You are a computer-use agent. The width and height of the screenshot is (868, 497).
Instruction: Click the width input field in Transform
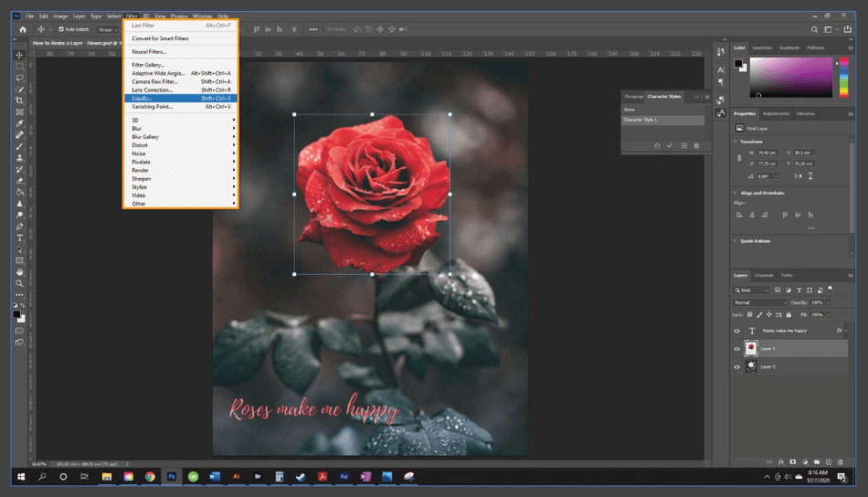pyautogui.click(x=766, y=153)
